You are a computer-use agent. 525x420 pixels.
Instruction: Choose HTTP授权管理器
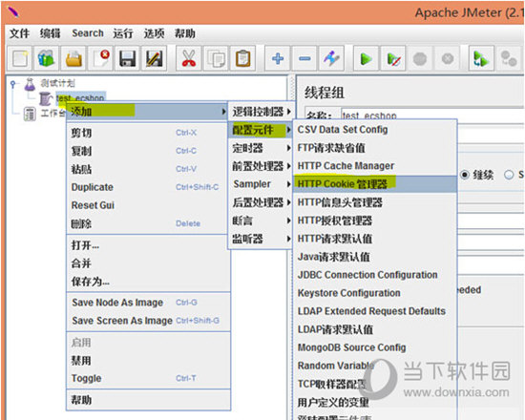375,220
